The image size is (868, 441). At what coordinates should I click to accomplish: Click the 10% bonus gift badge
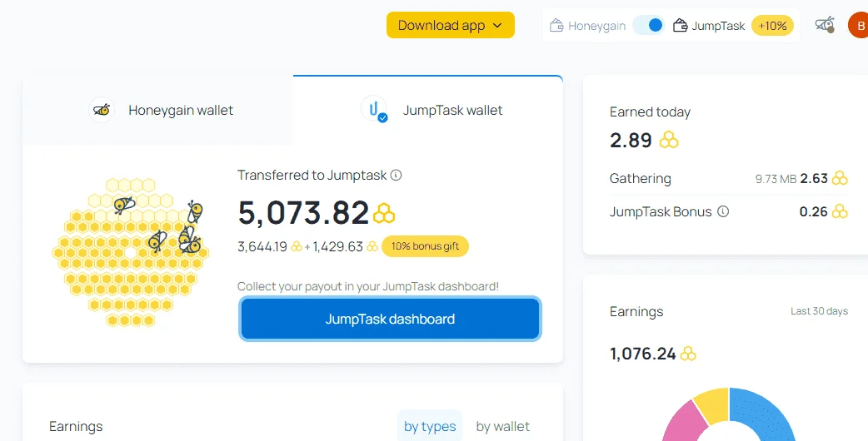tap(425, 246)
